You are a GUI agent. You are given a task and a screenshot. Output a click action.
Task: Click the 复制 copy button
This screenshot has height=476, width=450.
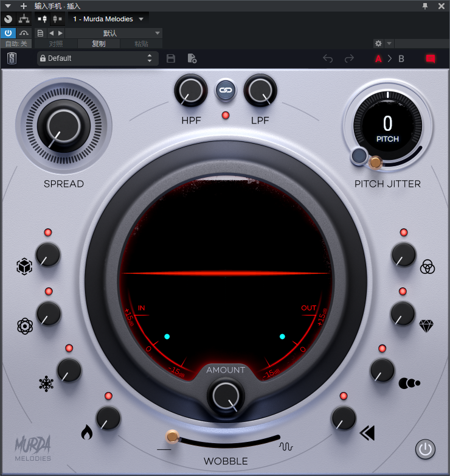tap(99, 44)
